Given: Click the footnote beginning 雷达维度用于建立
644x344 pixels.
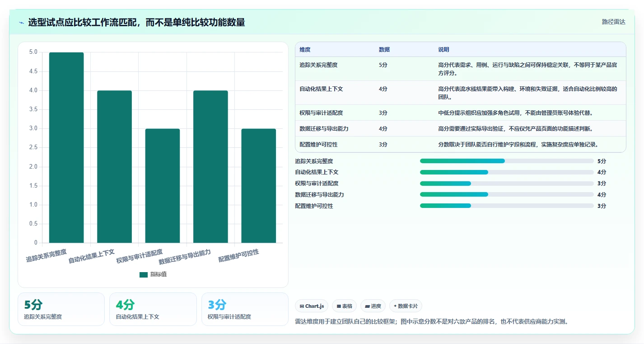Looking at the screenshot, I should click(x=431, y=322).
